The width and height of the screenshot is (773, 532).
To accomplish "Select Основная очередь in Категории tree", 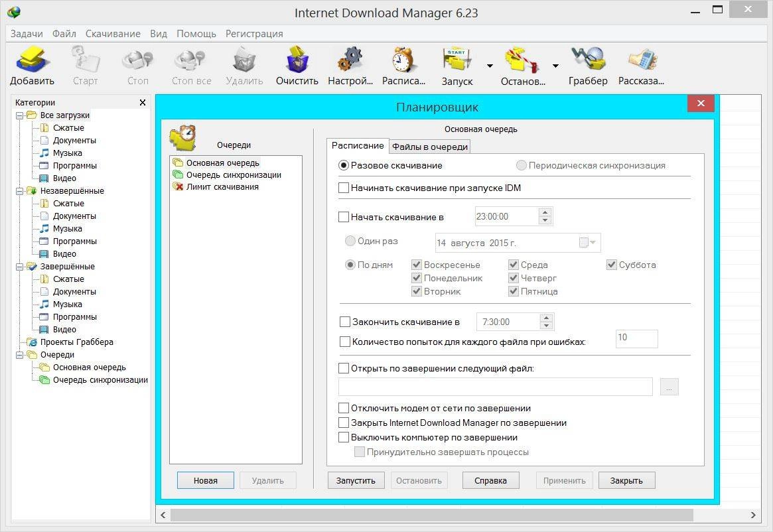I will point(89,367).
